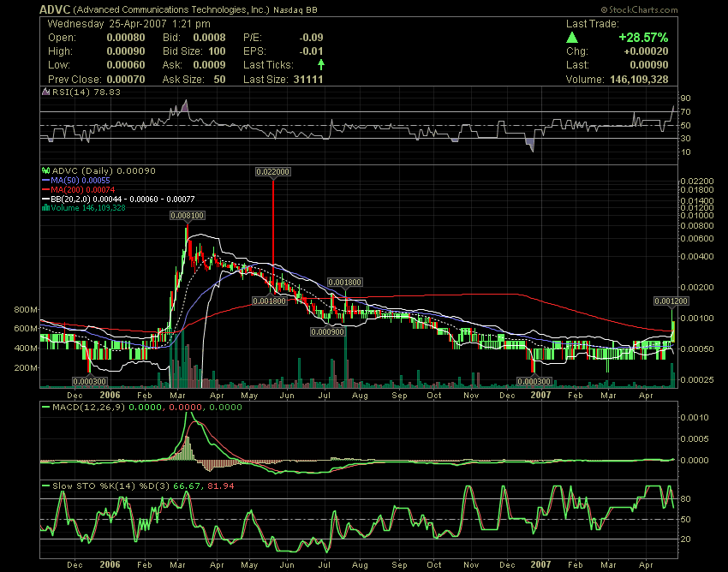Click the Slow STO %K(14) %D(3) label
Viewport: 728px width, 572px height.
(111, 486)
